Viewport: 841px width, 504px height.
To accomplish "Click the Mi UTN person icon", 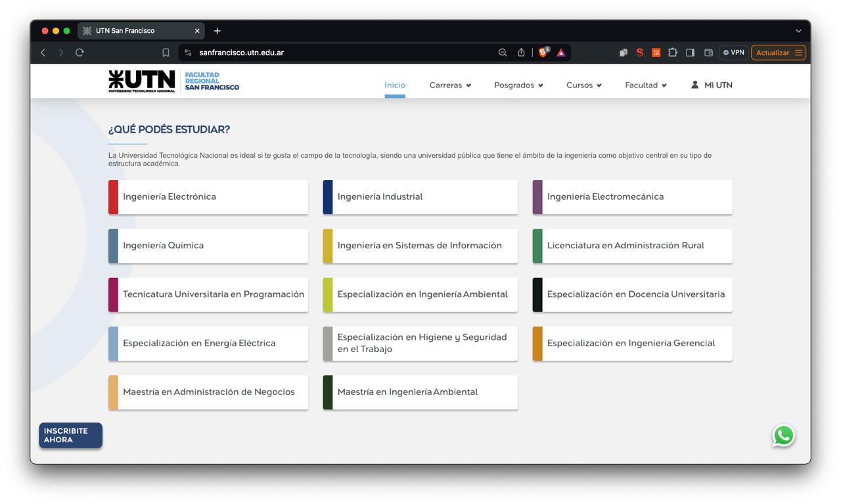I will coord(694,85).
